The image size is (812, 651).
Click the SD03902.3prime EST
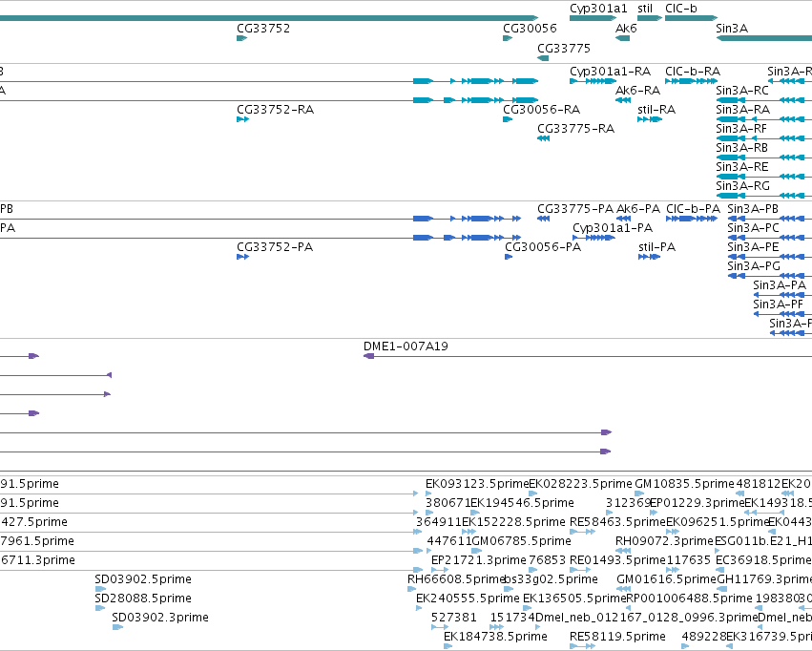pos(117,627)
